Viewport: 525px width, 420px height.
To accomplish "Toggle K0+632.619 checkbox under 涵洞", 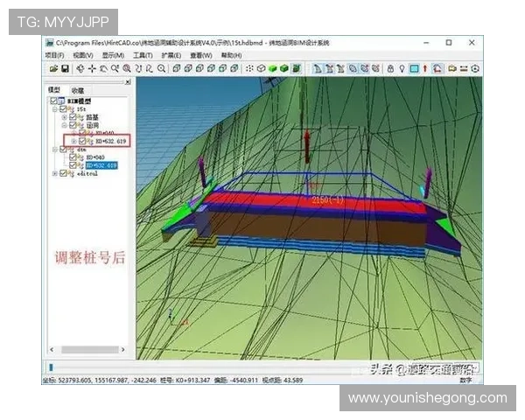I will tap(82, 141).
